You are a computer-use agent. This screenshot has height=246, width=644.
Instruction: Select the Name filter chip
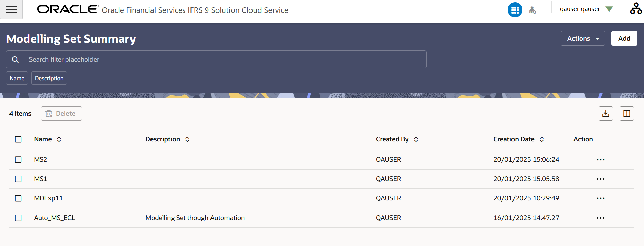(17, 78)
